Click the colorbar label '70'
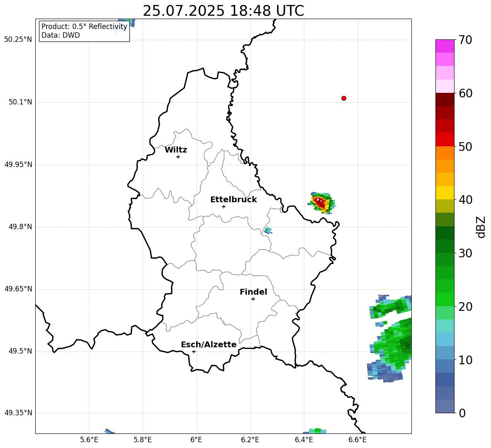491x448 pixels. (x=465, y=40)
